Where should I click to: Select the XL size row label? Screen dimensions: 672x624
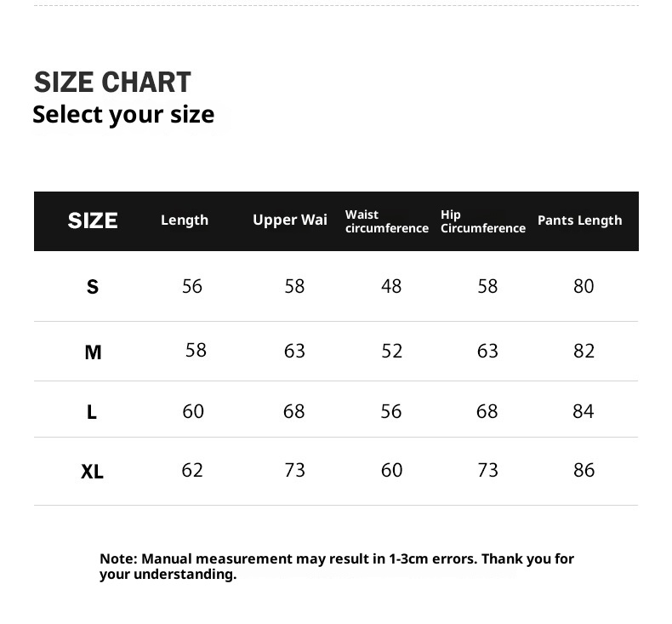click(x=92, y=471)
